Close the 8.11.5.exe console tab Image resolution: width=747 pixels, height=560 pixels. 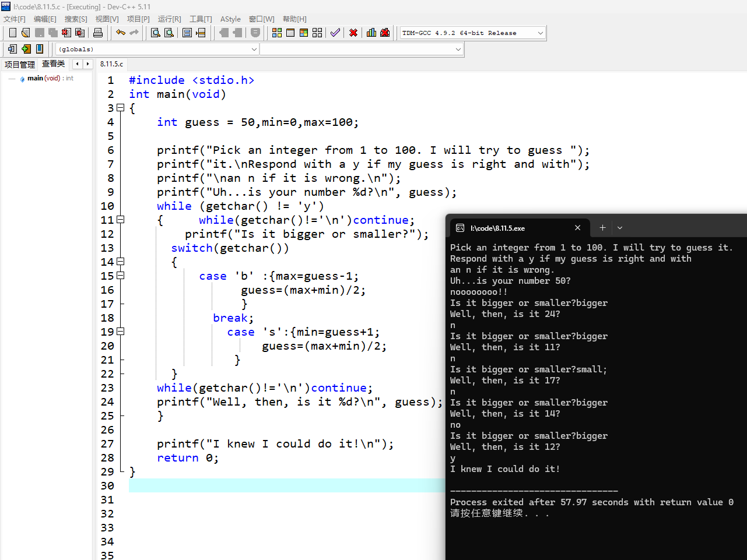pyautogui.click(x=577, y=228)
